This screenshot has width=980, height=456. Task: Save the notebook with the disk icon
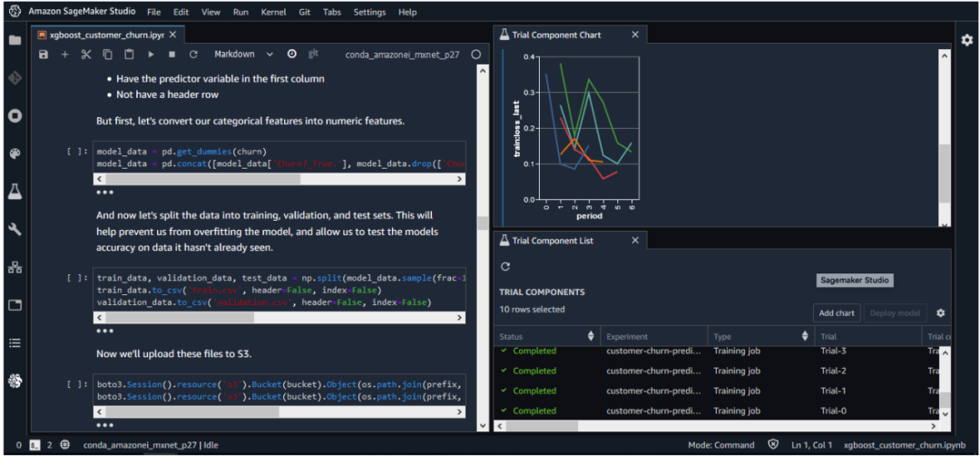coord(44,55)
